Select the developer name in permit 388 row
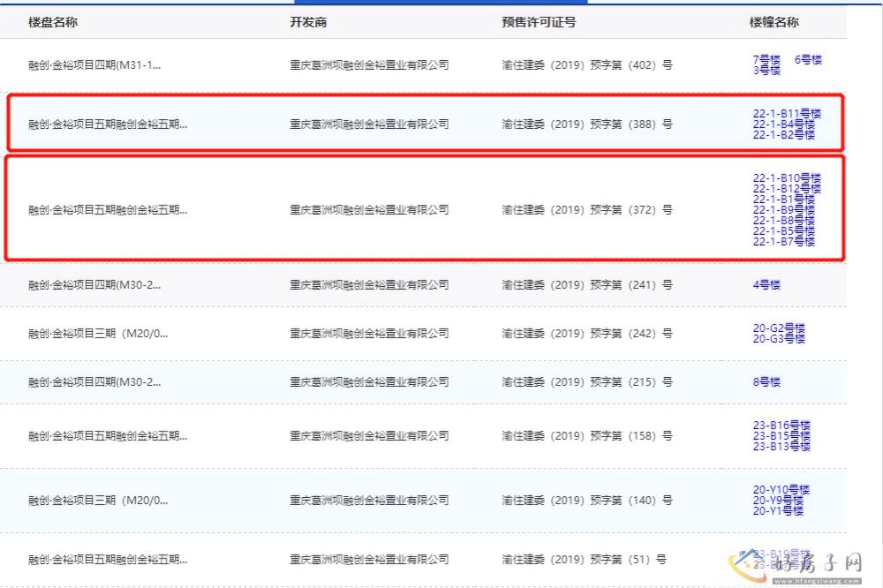This screenshot has width=883, height=588. (x=369, y=124)
